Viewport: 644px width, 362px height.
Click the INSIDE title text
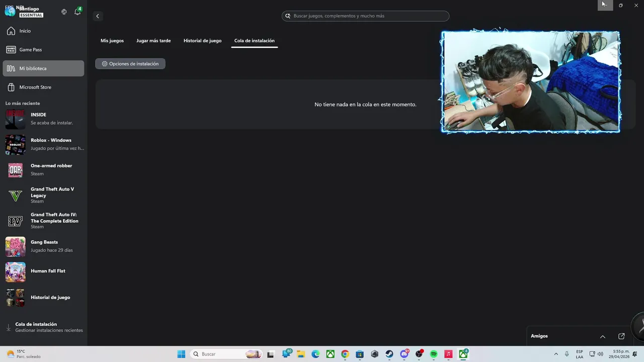(38, 115)
